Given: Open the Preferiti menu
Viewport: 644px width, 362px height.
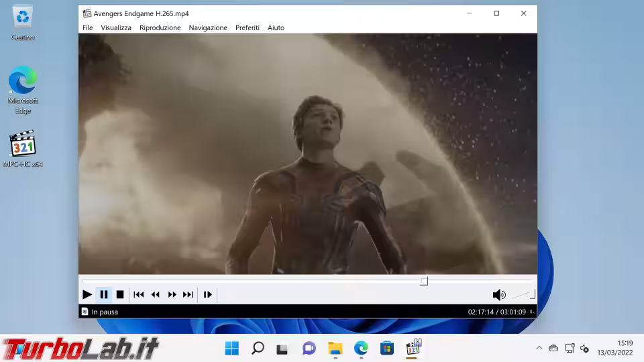Looking at the screenshot, I should click(248, 27).
